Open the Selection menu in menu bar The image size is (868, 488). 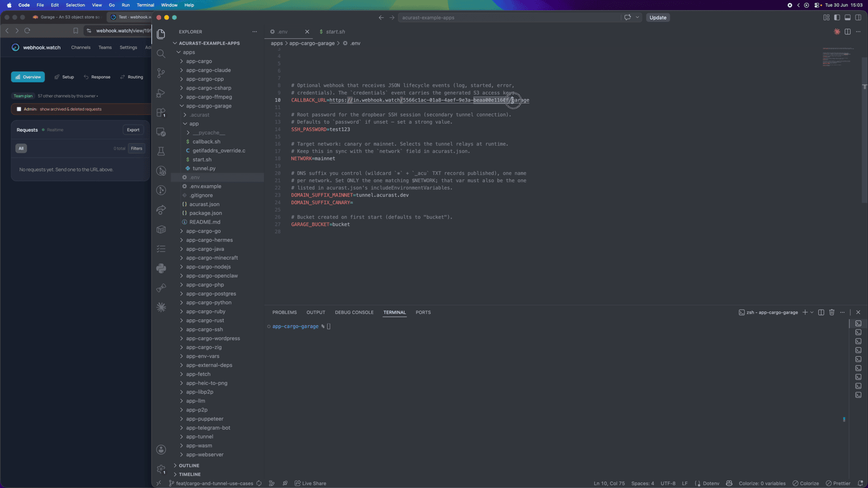[x=75, y=5]
